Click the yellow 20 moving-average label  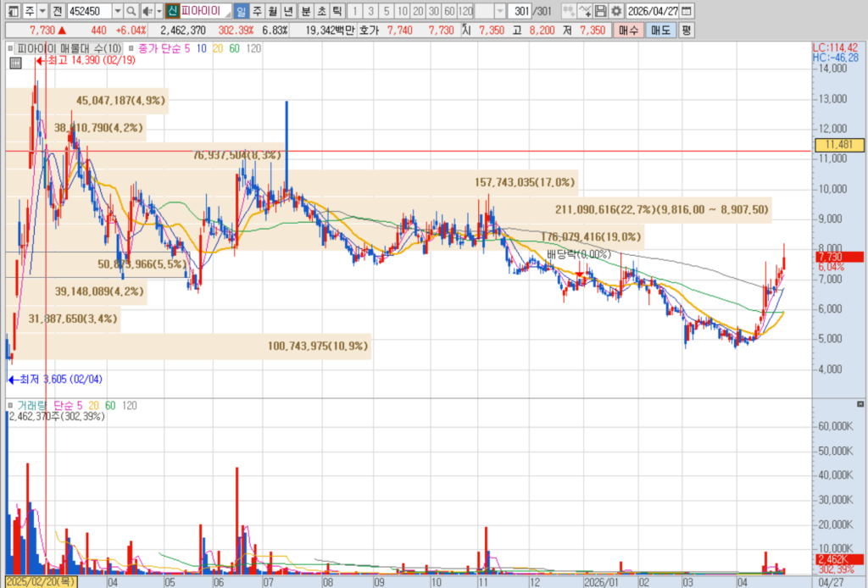coord(218,48)
